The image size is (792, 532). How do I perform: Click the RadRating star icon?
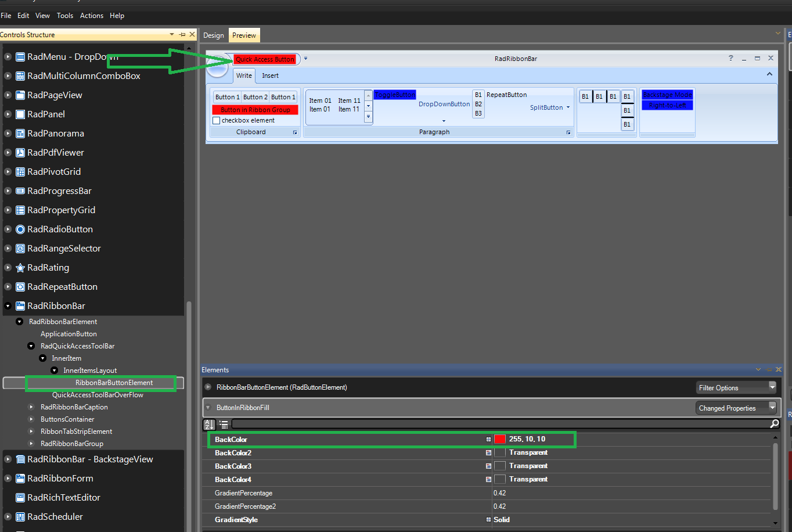click(20, 268)
